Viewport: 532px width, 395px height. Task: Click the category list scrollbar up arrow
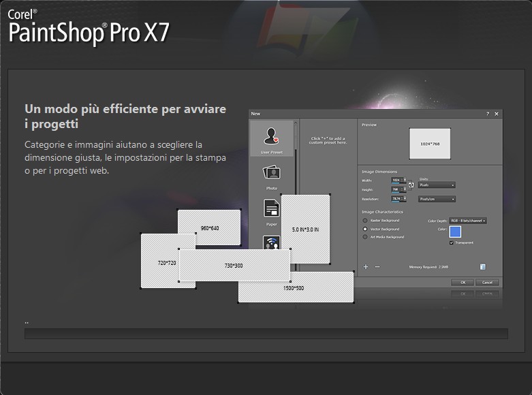coord(296,123)
